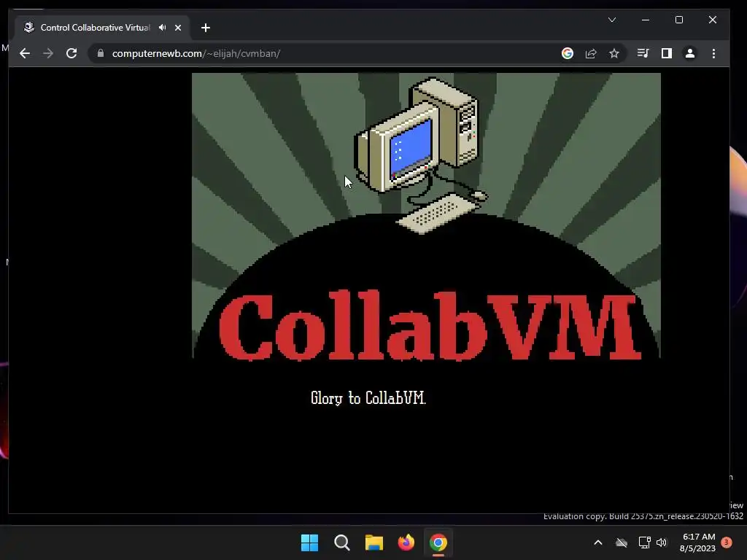View site information via lock icon
Screen dimensions: 747x560
pos(101,53)
